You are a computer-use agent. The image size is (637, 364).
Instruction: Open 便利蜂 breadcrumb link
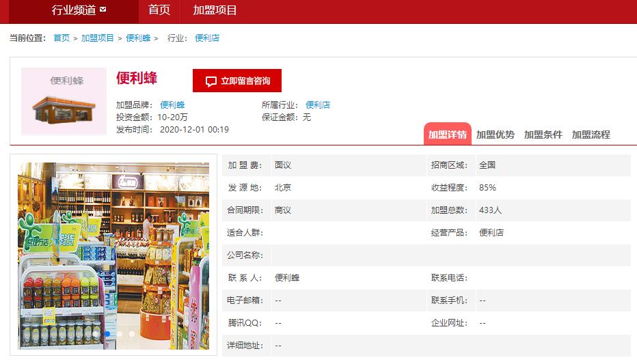138,38
